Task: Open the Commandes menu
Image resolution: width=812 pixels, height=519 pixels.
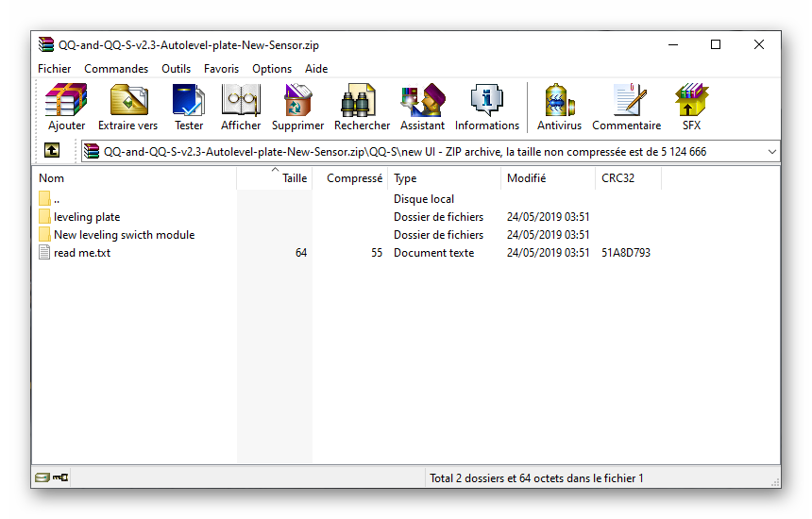Action: pyautogui.click(x=116, y=69)
